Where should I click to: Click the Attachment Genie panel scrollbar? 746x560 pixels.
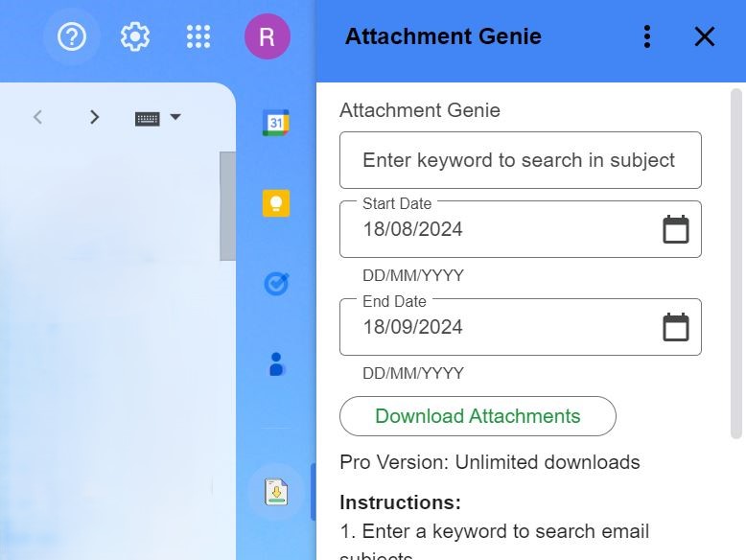click(x=736, y=263)
